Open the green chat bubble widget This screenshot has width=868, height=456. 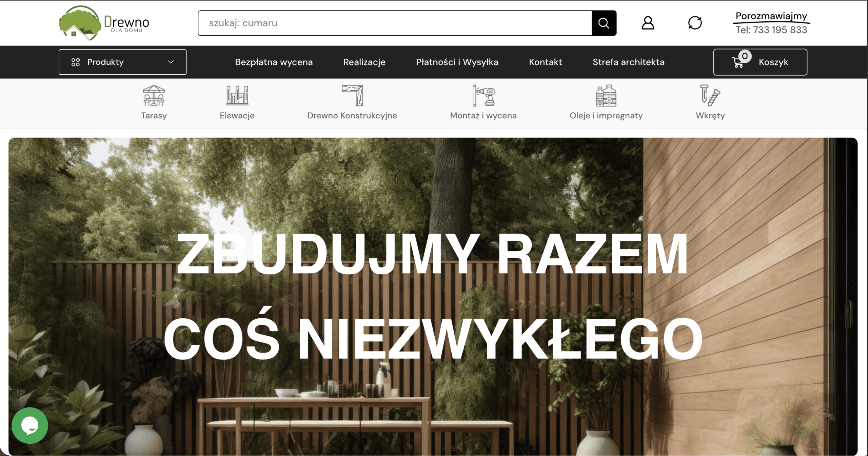(30, 425)
